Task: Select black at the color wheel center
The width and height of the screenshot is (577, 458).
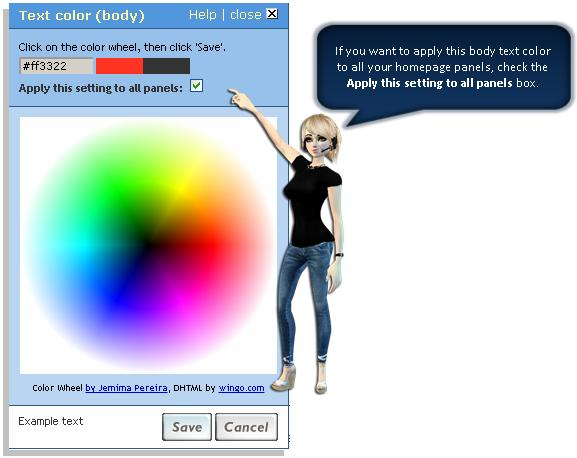Action: (x=148, y=244)
